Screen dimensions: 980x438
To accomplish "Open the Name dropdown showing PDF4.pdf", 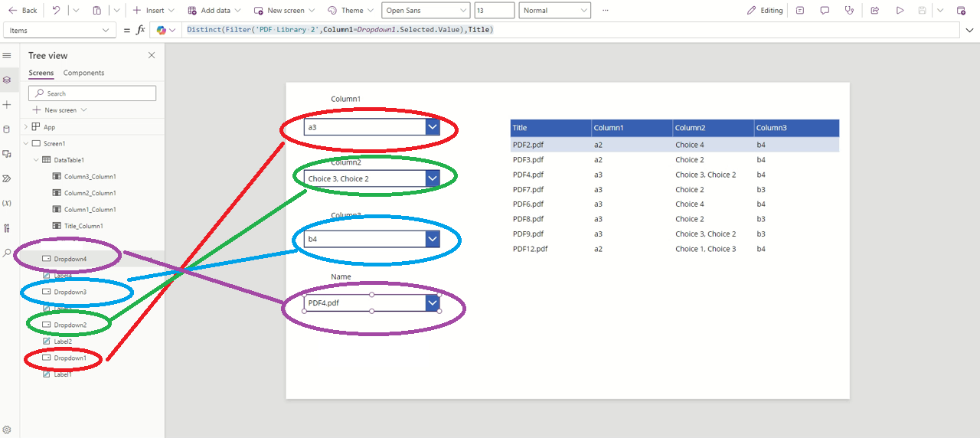I will [x=372, y=302].
